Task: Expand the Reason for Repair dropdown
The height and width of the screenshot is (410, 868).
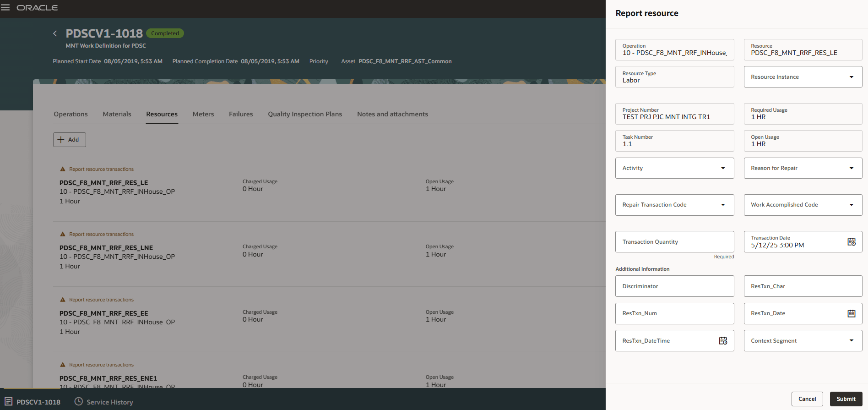Action: tap(852, 168)
